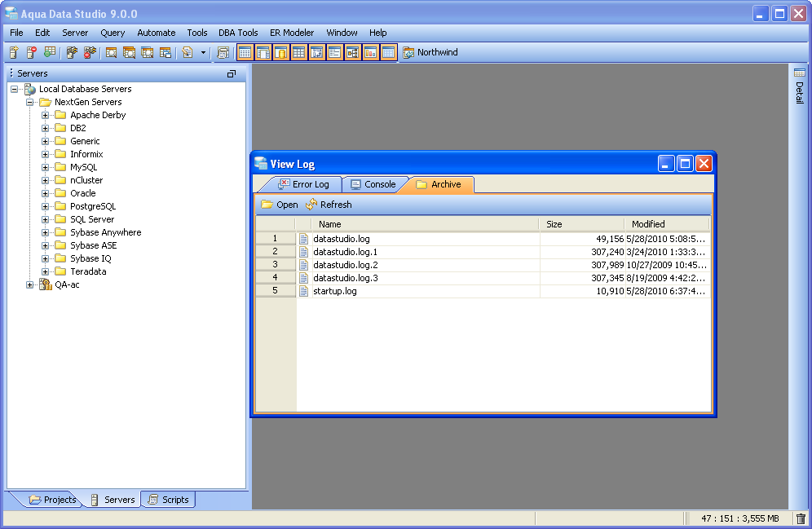Click the disconnect plug icon with red badge

point(90,52)
